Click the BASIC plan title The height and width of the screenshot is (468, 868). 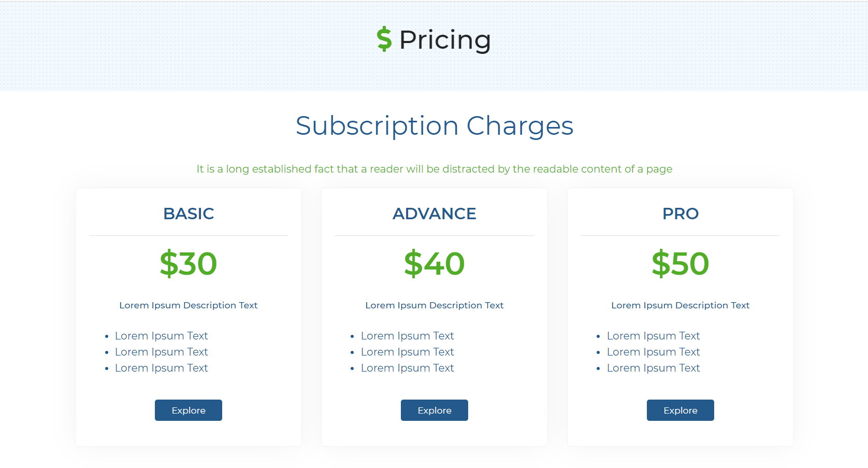click(189, 213)
